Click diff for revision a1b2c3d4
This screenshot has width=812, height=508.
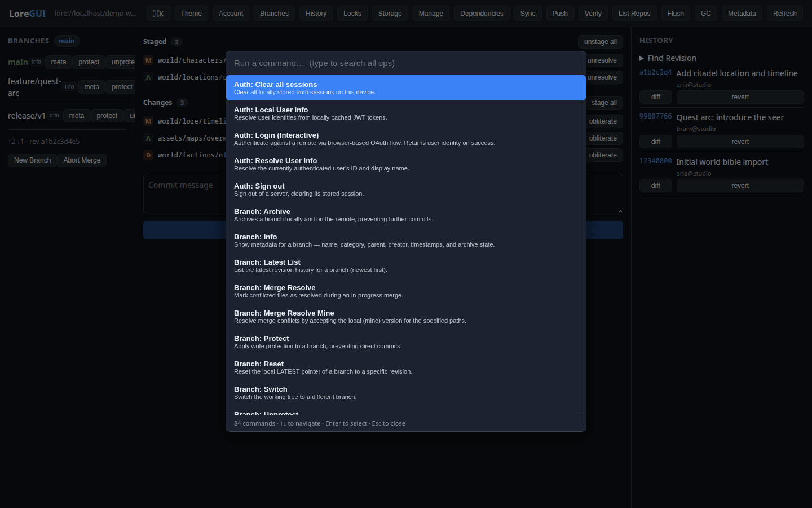point(656,97)
